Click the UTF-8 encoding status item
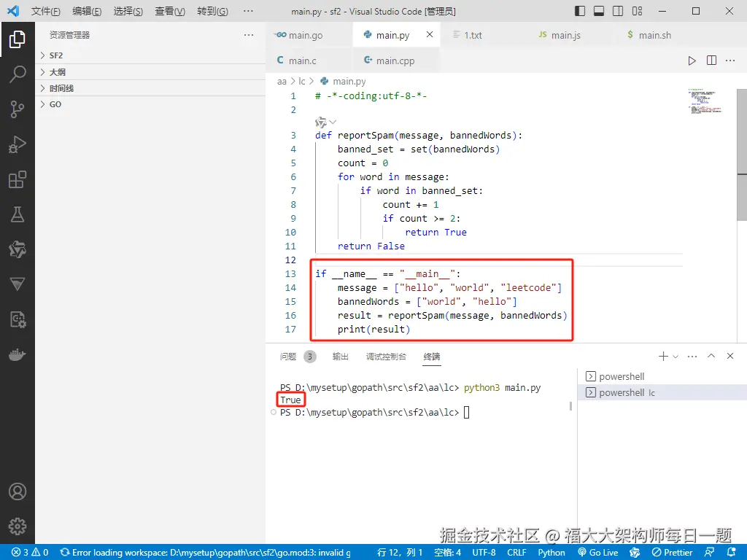The width and height of the screenshot is (747, 560). 484,553
